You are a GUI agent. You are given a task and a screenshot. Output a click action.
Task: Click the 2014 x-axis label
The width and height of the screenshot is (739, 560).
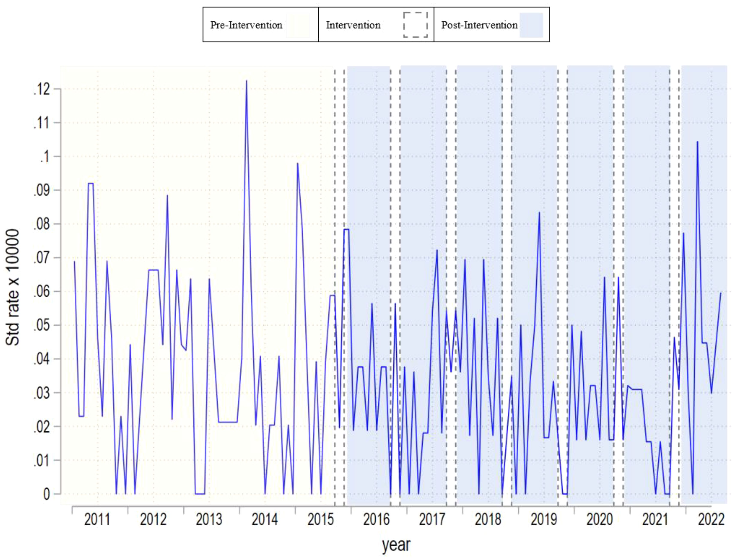tap(265, 519)
